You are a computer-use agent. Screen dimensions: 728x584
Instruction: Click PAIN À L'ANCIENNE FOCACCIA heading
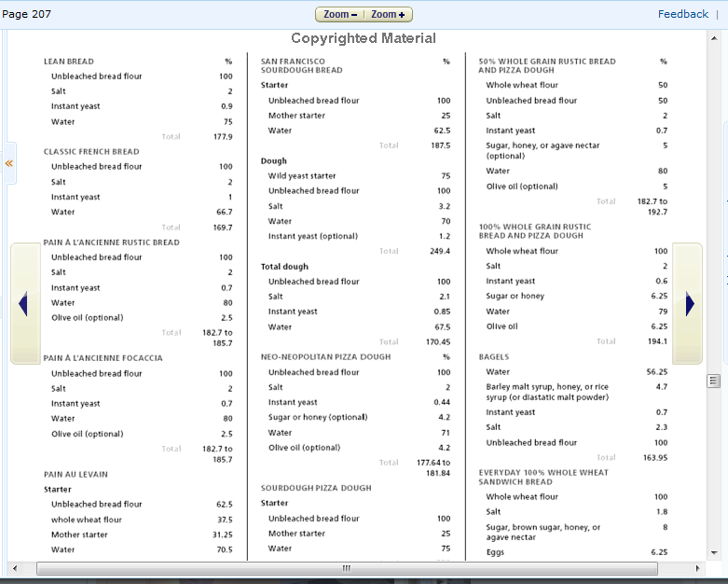[103, 357]
